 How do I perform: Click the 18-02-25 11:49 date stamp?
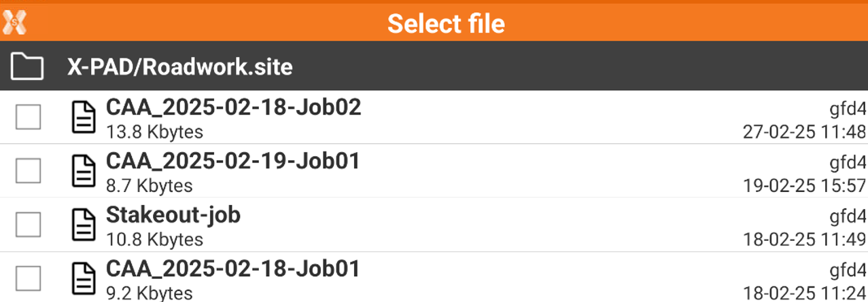[804, 240]
